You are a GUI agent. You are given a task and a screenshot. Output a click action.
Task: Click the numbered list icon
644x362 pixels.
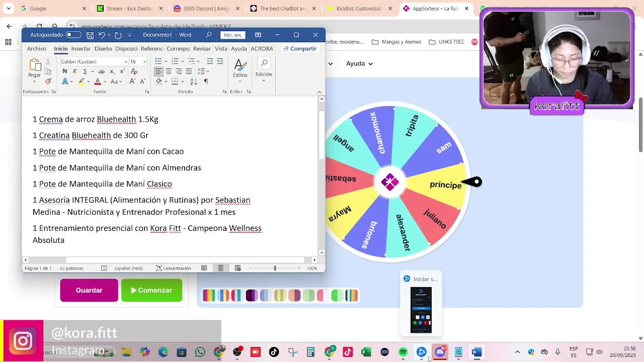[x=175, y=61]
